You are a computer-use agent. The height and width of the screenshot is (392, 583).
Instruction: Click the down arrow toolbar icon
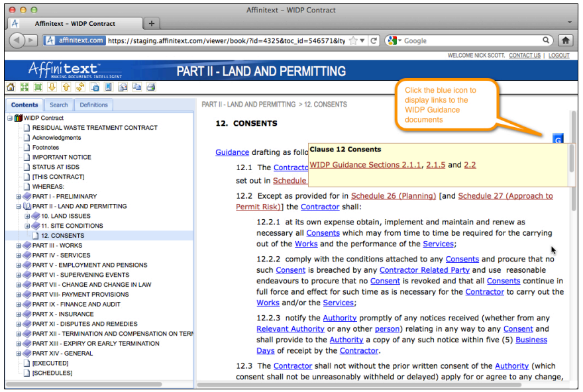click(52, 87)
